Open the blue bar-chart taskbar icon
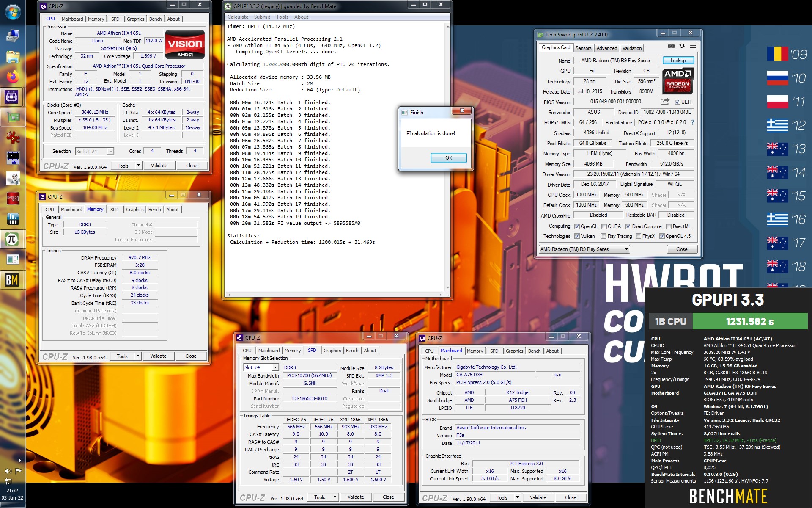812x508 pixels. click(x=13, y=219)
